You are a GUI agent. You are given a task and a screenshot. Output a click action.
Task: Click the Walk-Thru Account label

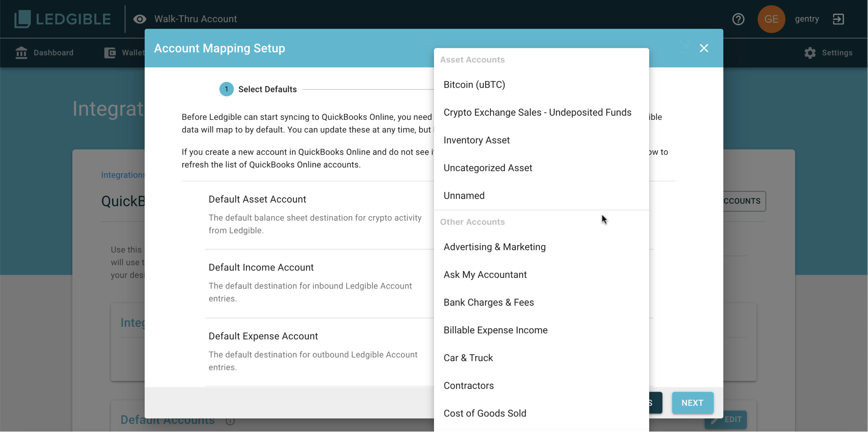click(195, 19)
